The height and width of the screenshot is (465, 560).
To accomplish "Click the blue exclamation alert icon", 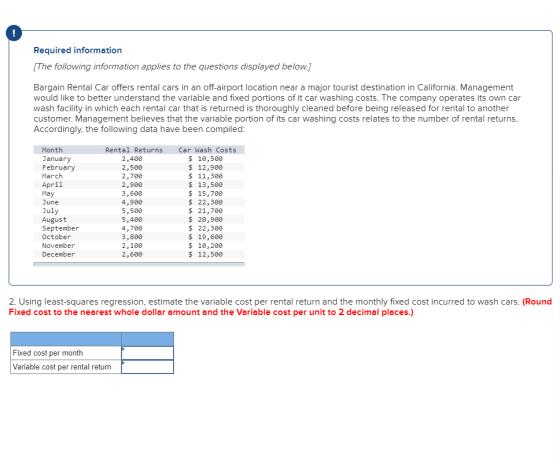I will (x=14, y=33).
